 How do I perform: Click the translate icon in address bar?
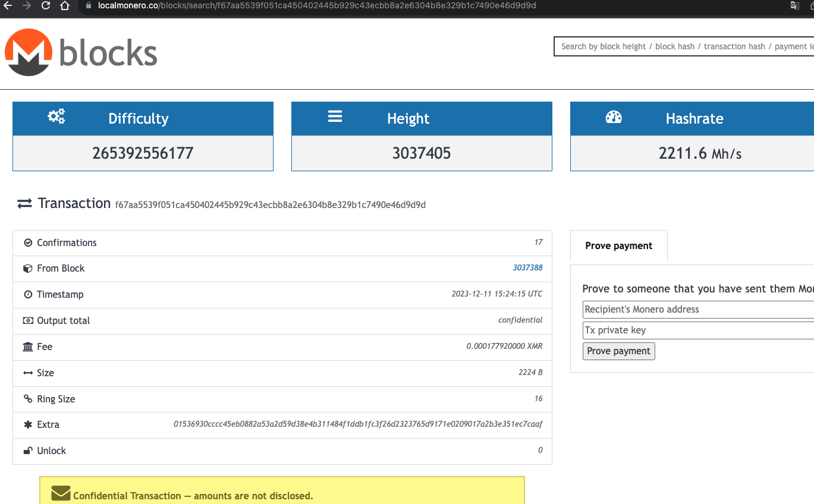(794, 6)
